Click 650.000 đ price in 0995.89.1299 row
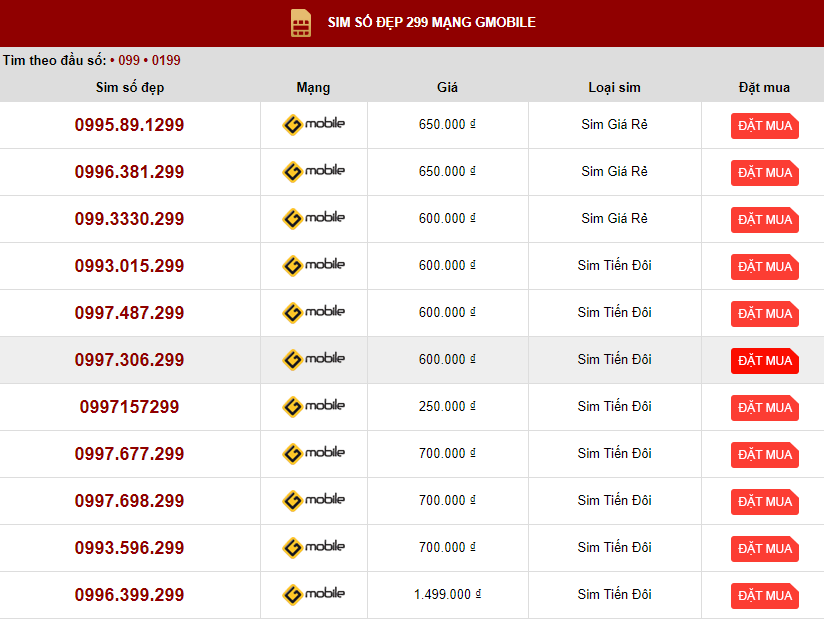 click(x=447, y=125)
